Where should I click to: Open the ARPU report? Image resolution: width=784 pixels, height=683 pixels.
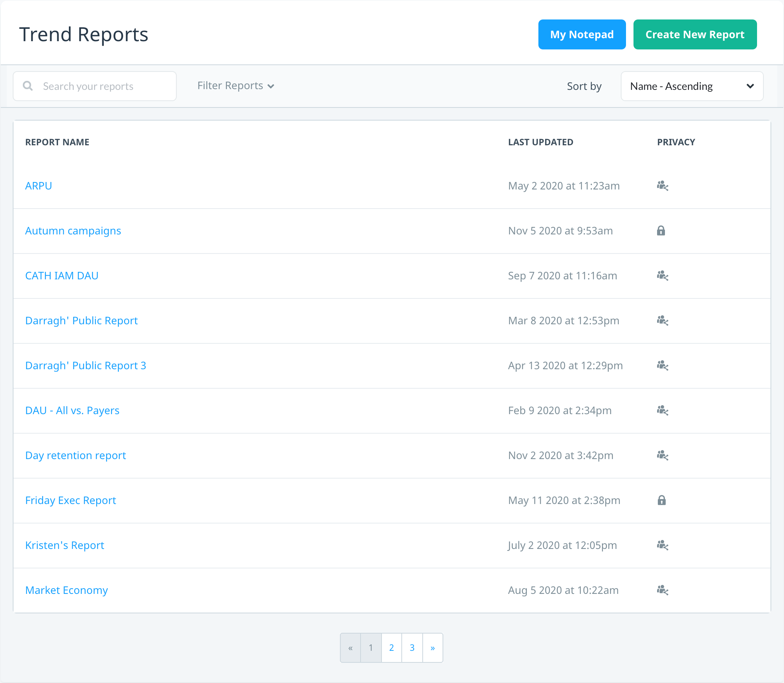point(39,186)
